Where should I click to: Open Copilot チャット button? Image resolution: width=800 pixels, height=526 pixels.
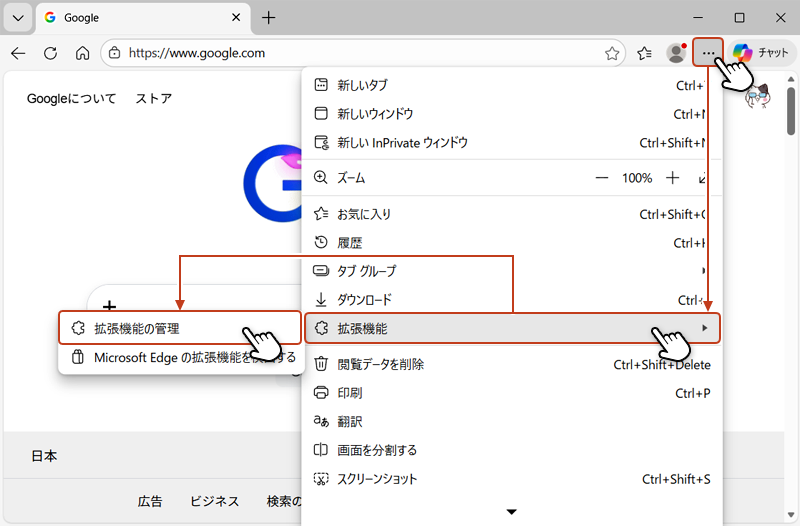coord(761,53)
